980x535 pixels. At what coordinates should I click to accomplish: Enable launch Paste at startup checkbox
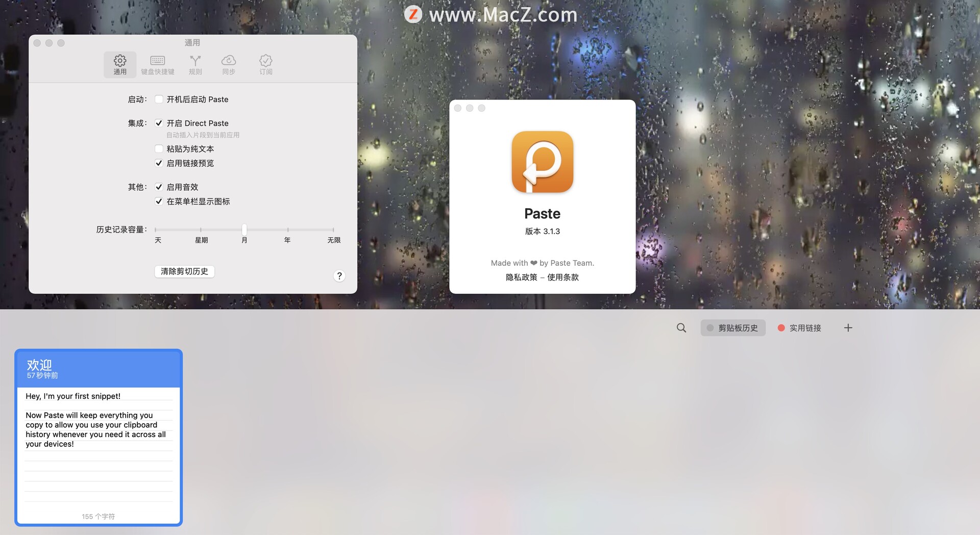(159, 99)
